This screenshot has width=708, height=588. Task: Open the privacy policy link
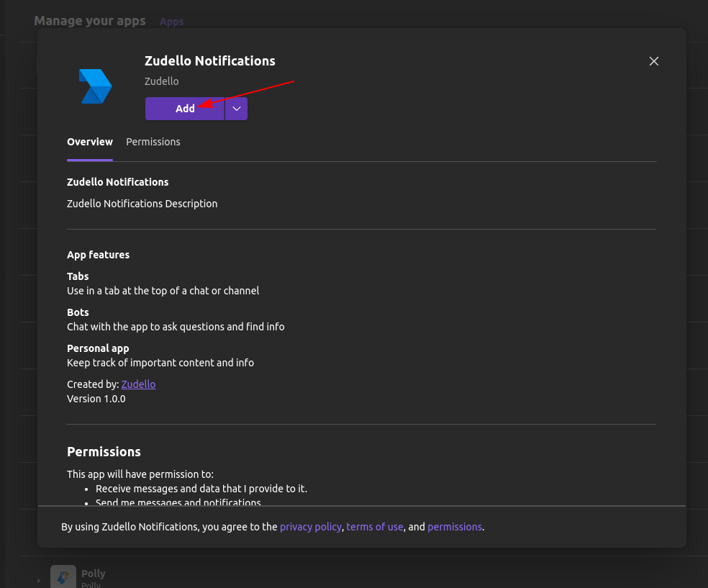click(x=311, y=527)
